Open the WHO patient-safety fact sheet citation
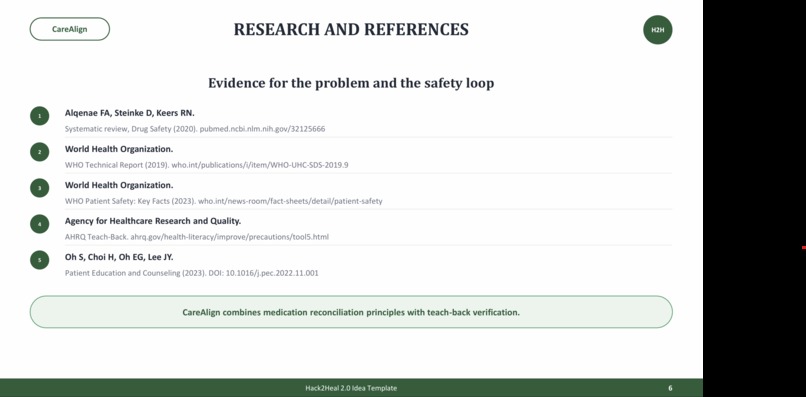This screenshot has height=397, width=806. pyautogui.click(x=224, y=201)
